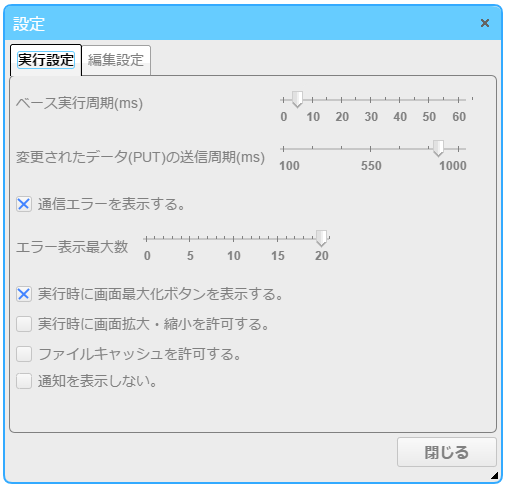505x488 pixels.
Task: Click the dialog resize grip corner
Action: click(x=494, y=475)
